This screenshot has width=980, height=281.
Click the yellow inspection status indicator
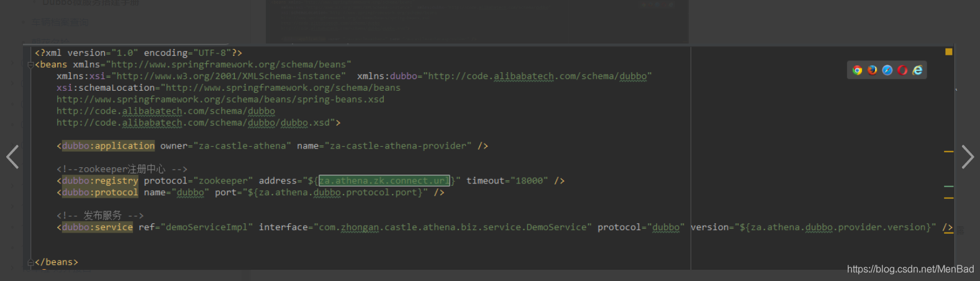point(948,52)
